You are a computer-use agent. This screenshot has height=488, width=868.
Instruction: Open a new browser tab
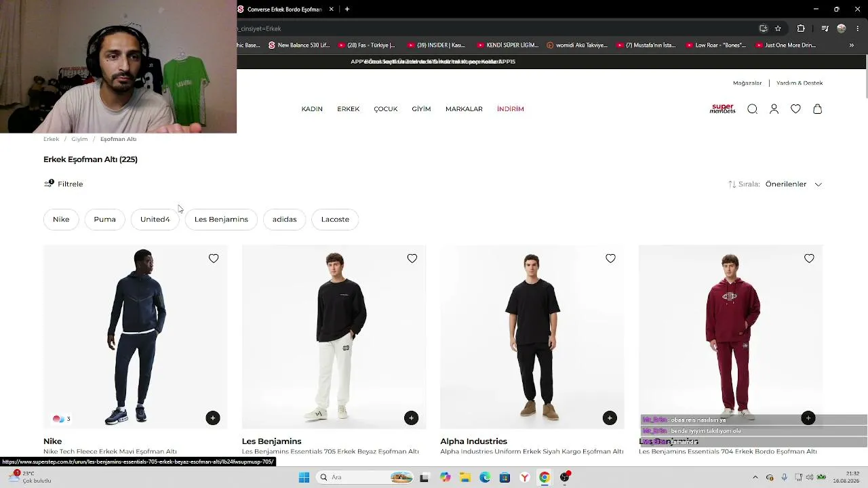[x=347, y=9]
